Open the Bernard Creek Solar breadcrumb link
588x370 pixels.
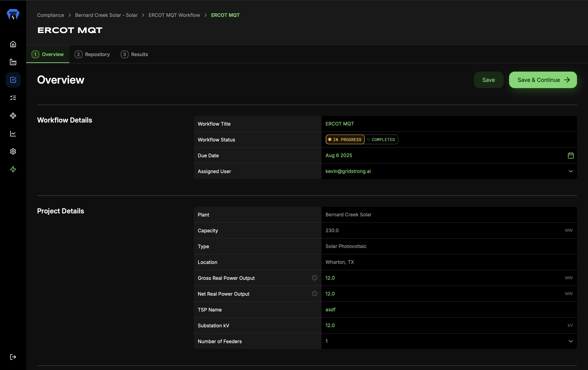[x=106, y=15]
